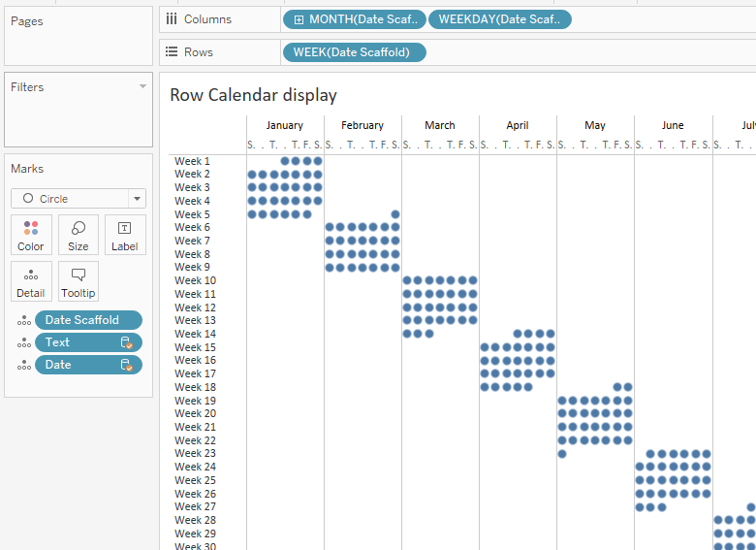Select the January column header
This screenshot has height=550, width=756.
(x=284, y=125)
